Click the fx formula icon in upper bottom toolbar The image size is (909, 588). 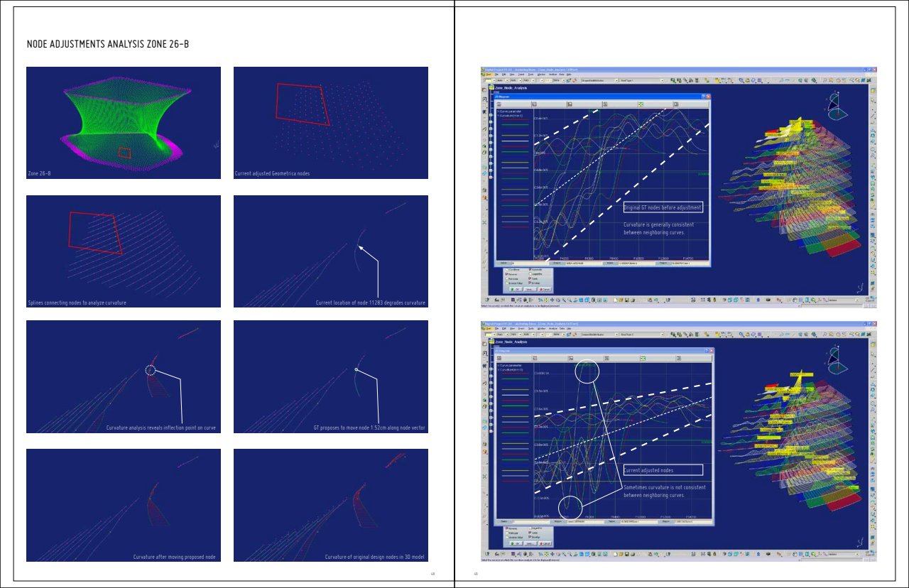[497, 299]
